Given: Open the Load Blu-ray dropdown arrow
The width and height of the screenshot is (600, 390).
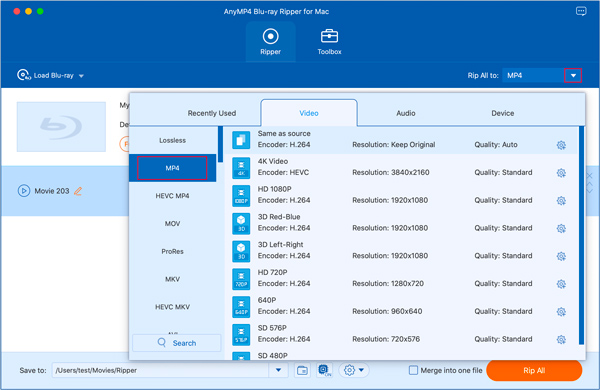Looking at the screenshot, I should tap(81, 76).
